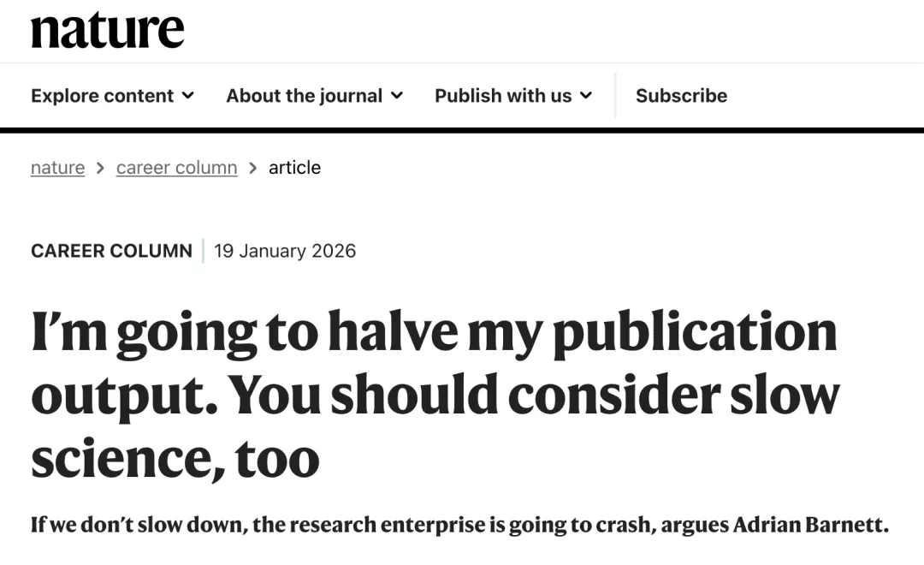Click the vertical divider before Subscribe
The image size is (924, 565).
[x=615, y=95]
